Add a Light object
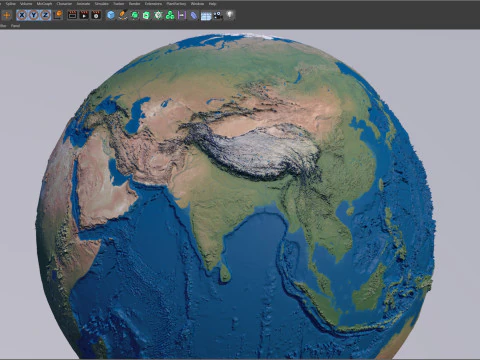This screenshot has width=480, height=360. [x=230, y=15]
